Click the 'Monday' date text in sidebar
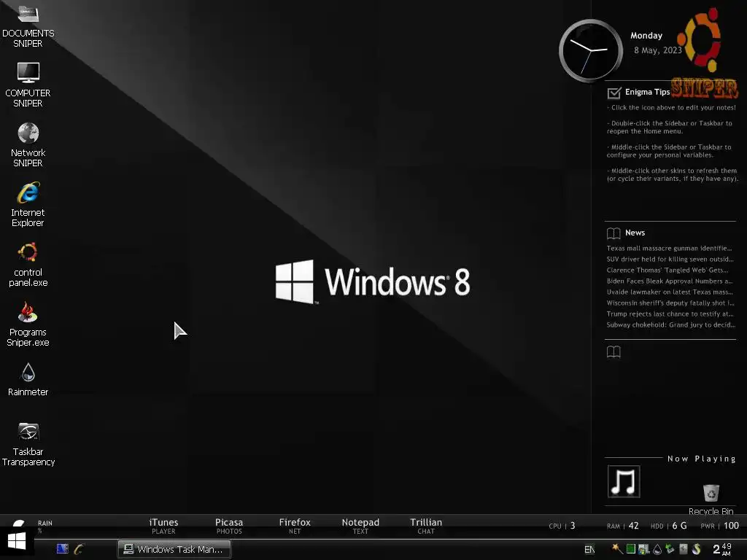The image size is (747, 560). pos(646,36)
